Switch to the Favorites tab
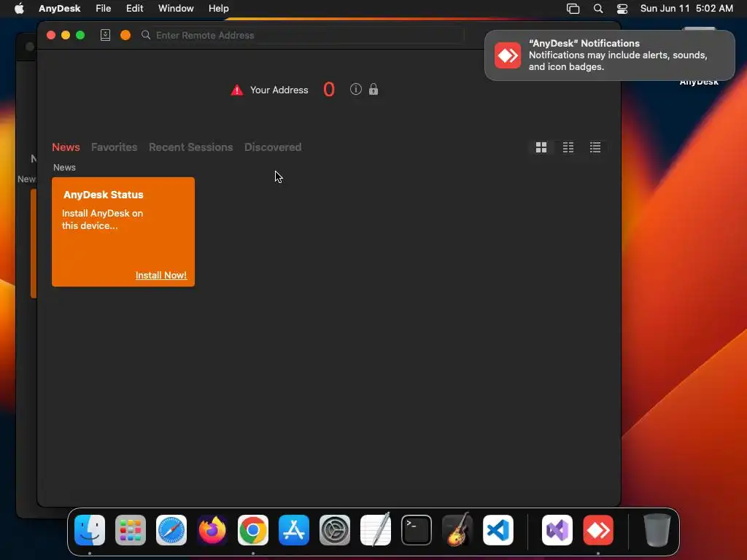The height and width of the screenshot is (560, 747). 115,147
